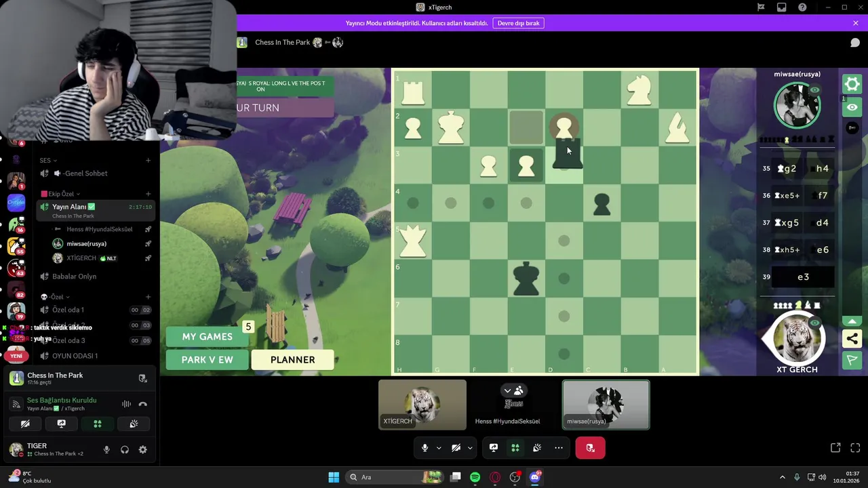This screenshot has width=868, height=488.
Task: Click the share icon in chess sidebar
Action: click(852, 339)
